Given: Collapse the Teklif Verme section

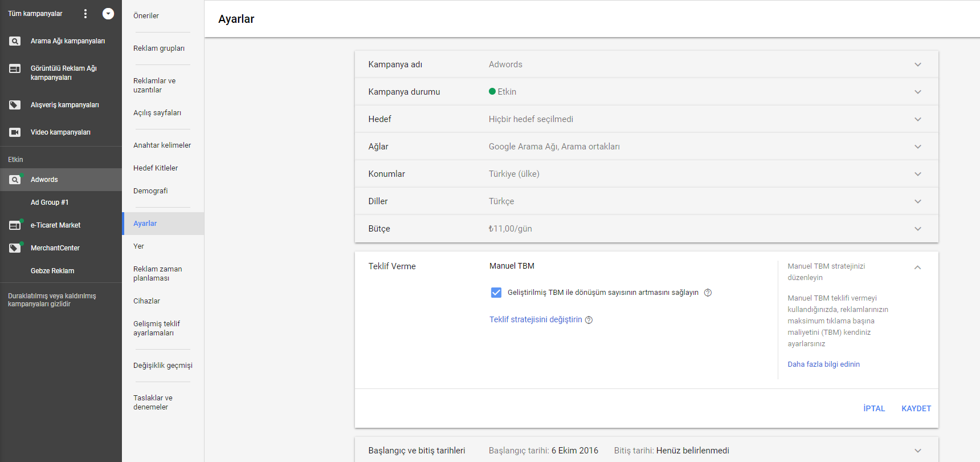Looking at the screenshot, I should point(917,268).
